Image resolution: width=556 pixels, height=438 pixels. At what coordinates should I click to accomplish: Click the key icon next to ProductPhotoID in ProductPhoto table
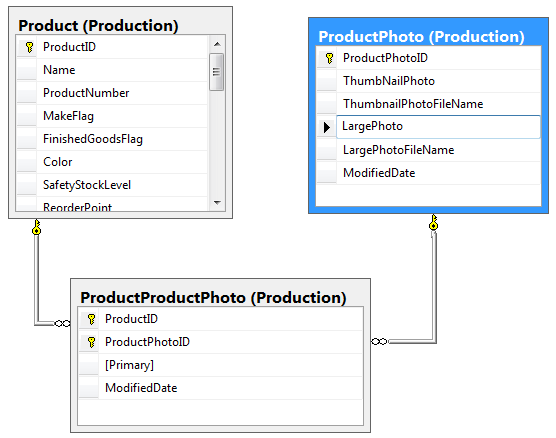pos(329,58)
